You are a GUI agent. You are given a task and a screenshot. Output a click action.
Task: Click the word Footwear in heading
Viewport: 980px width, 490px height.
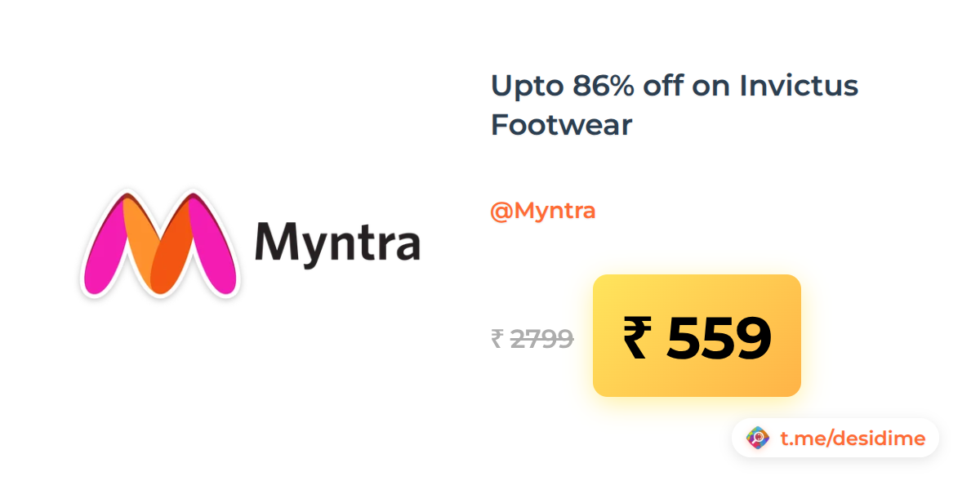562,125
